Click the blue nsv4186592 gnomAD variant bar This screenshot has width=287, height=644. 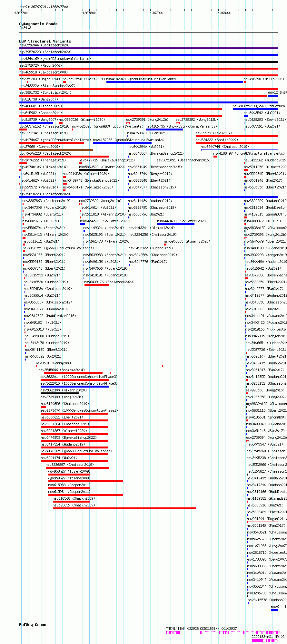coord(255,109)
